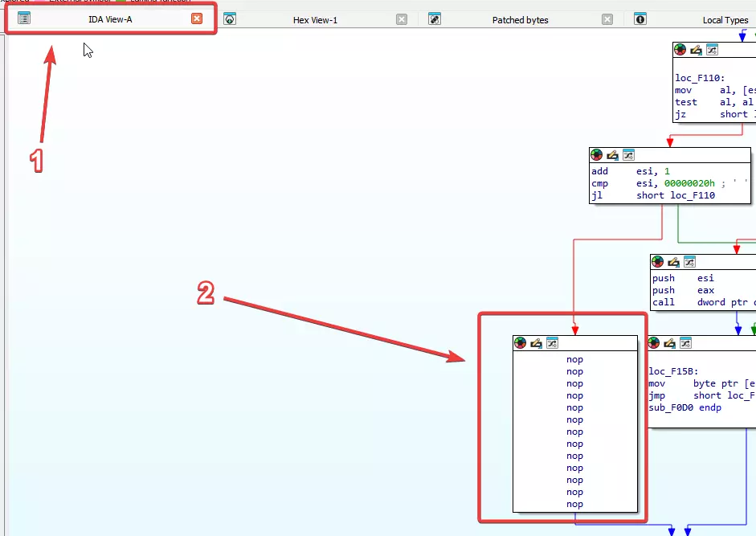Select the 'push eax' instruction
756x536 pixels.
click(x=683, y=290)
